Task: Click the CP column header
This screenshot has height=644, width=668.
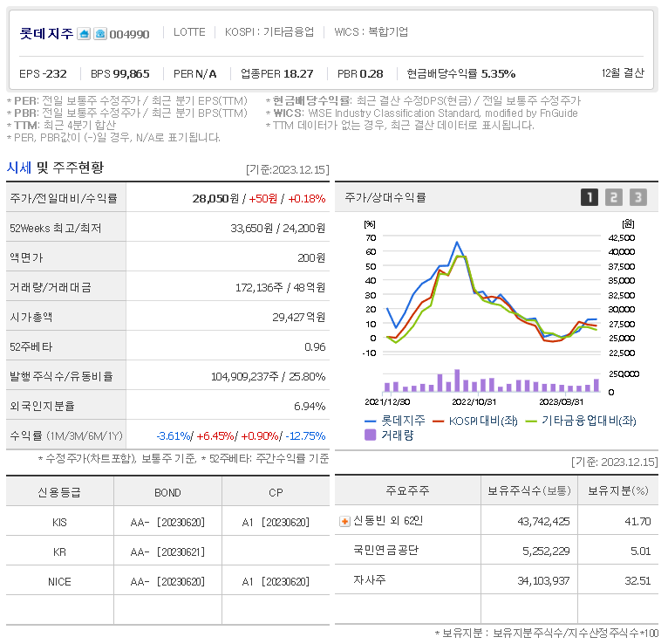Action: 276,493
